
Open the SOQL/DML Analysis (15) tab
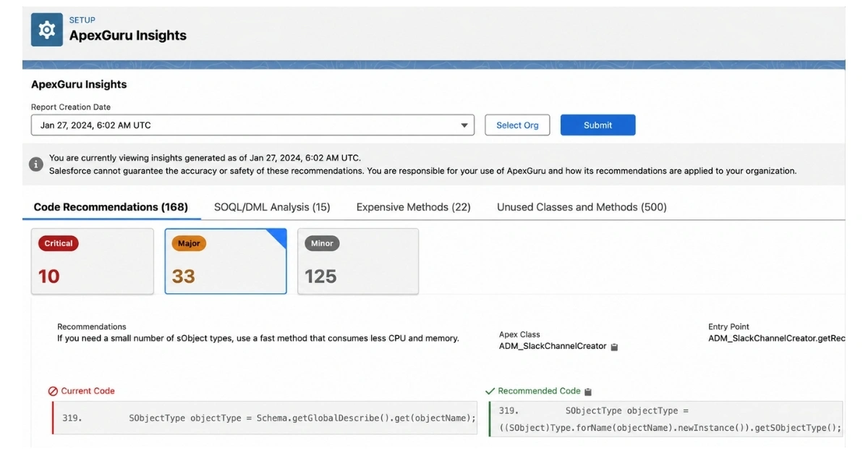272,207
